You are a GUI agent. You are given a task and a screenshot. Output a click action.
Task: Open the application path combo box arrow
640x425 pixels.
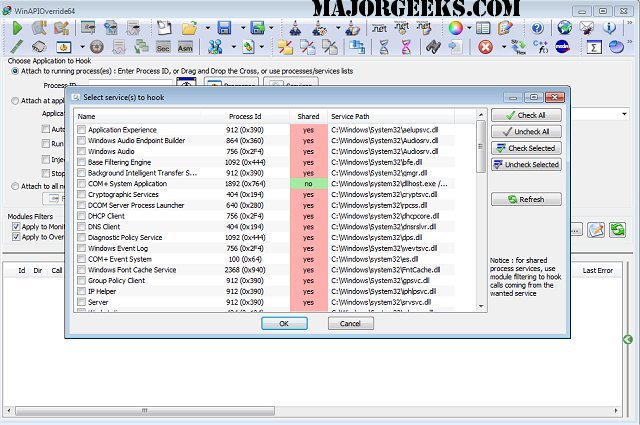click(x=624, y=114)
